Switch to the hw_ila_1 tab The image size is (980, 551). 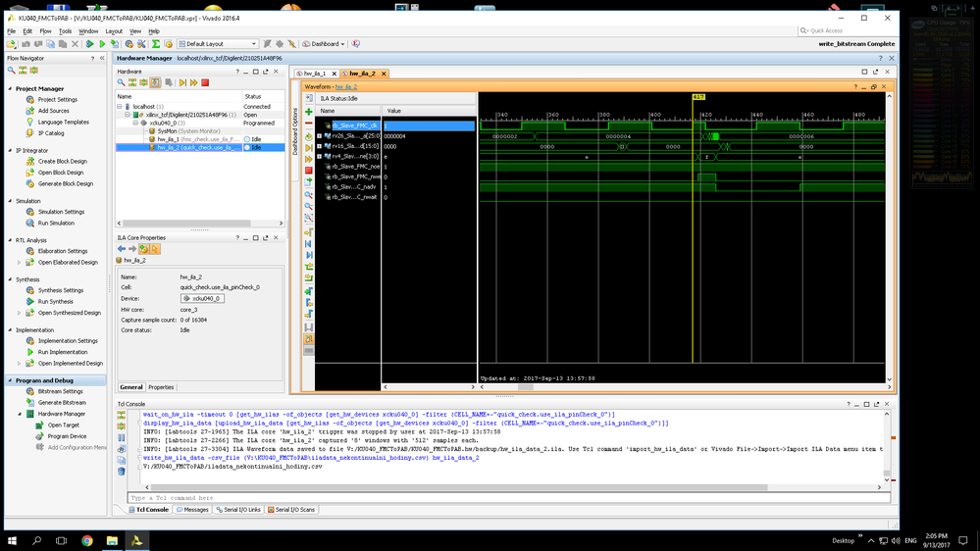pyautogui.click(x=316, y=74)
